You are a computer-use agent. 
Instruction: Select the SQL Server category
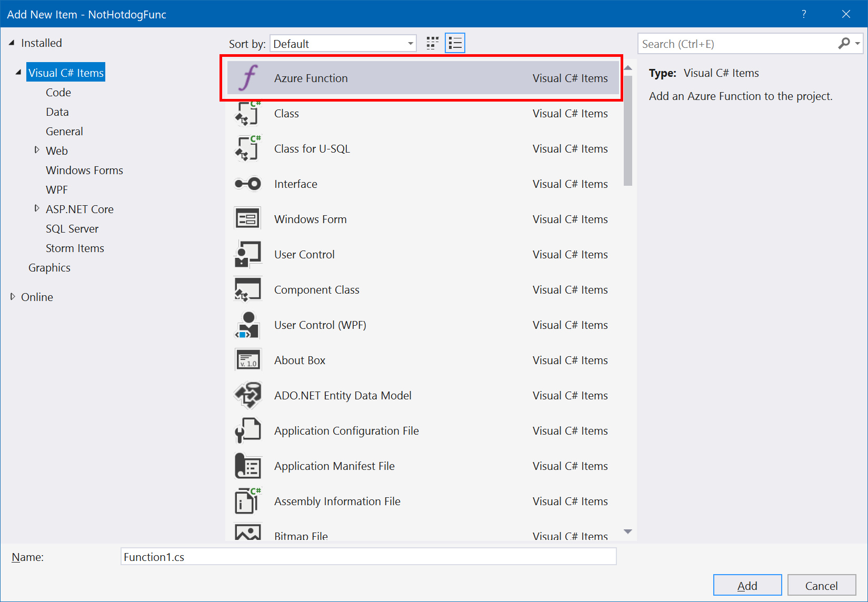pos(72,228)
